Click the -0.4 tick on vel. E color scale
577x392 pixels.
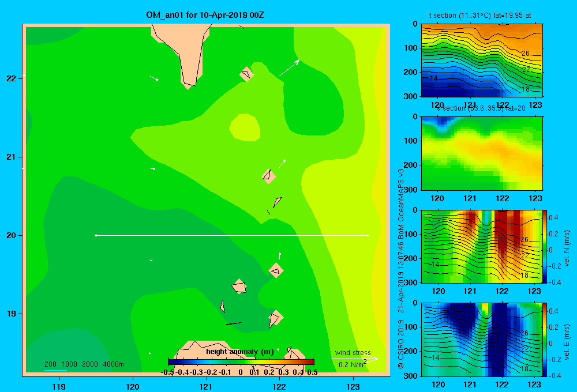(x=554, y=375)
